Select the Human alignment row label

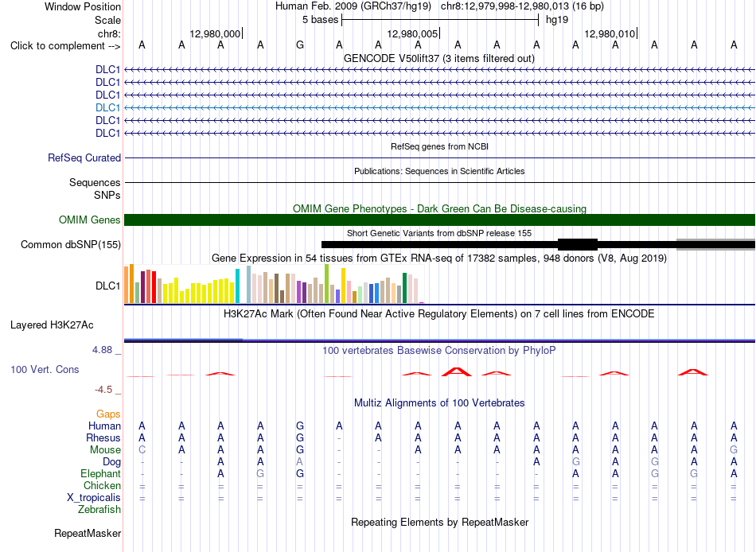click(x=104, y=426)
